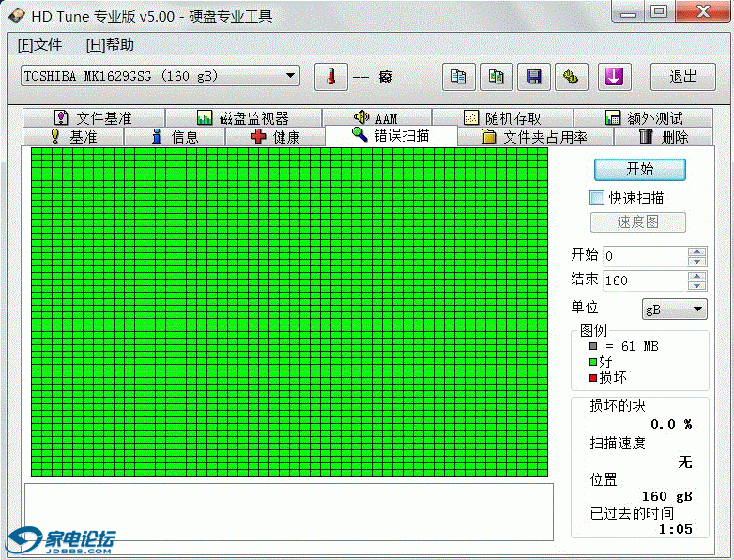The width and height of the screenshot is (734, 560).
Task: Open the gB unit dropdown
Action: (697, 309)
